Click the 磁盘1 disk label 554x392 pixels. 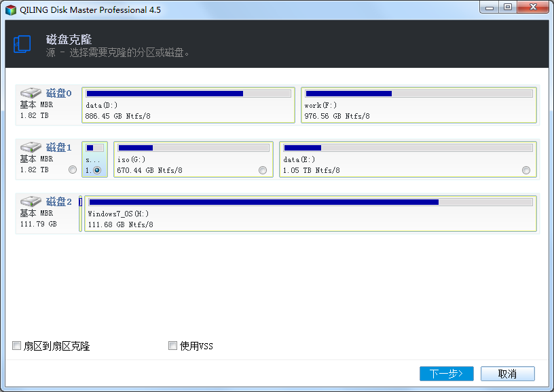pyautogui.click(x=58, y=147)
